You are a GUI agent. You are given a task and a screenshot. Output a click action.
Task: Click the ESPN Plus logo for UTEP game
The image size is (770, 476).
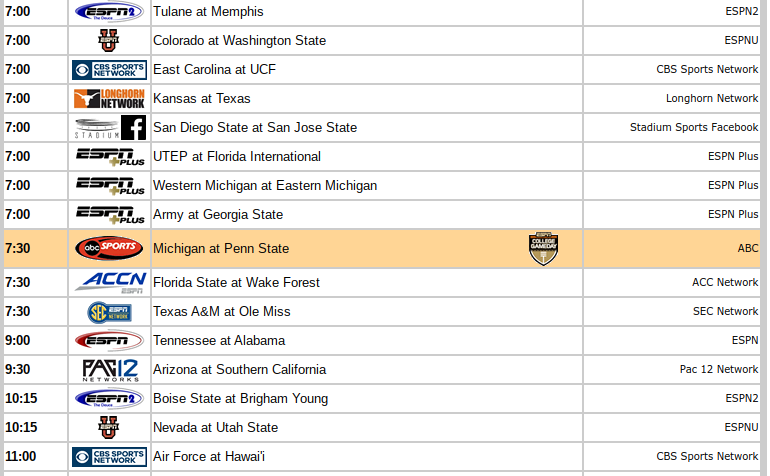[109, 157]
